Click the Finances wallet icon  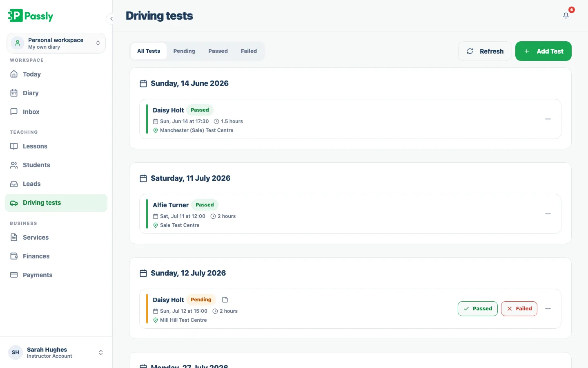[x=14, y=256]
